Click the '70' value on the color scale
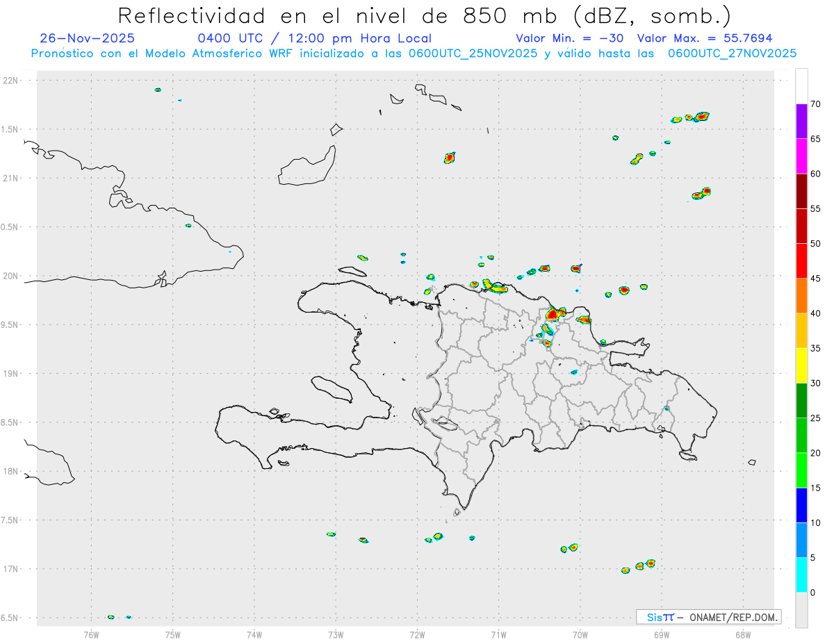Image resolution: width=834 pixels, height=644 pixels. coord(816,104)
